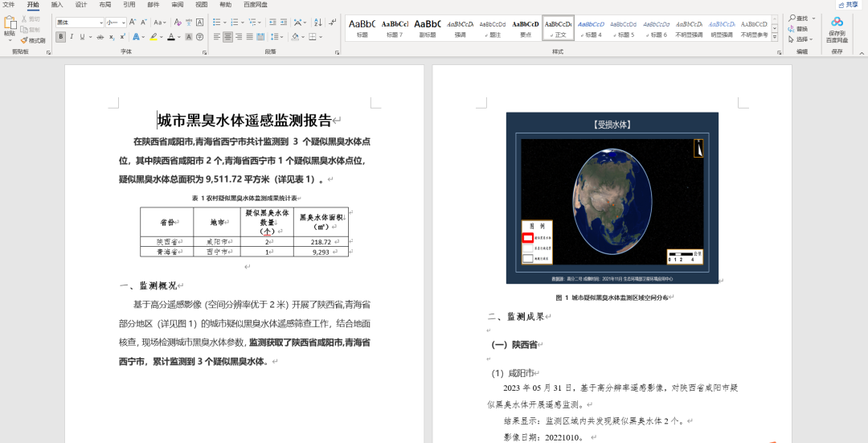
Task: Expand the styles gallery with the More arrow
Action: tap(775, 38)
